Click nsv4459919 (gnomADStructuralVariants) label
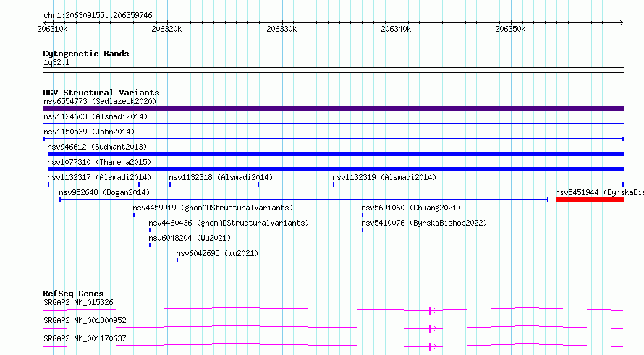 coord(213,208)
